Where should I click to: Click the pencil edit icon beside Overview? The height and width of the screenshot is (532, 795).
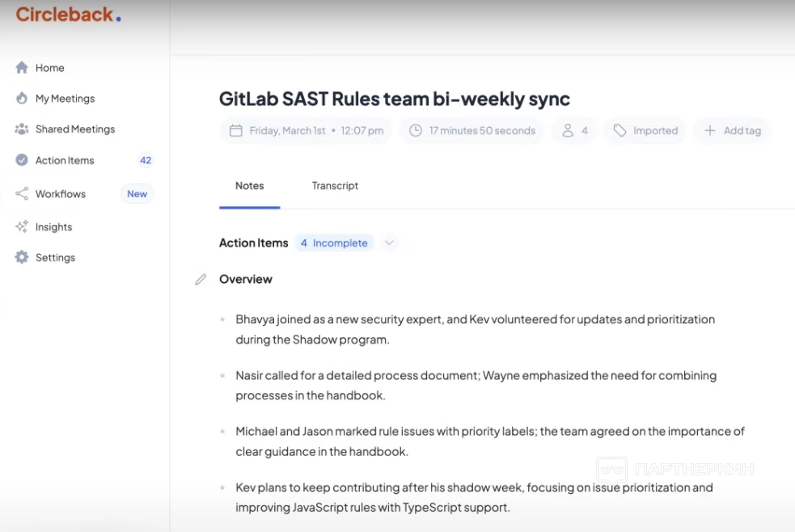(x=201, y=279)
